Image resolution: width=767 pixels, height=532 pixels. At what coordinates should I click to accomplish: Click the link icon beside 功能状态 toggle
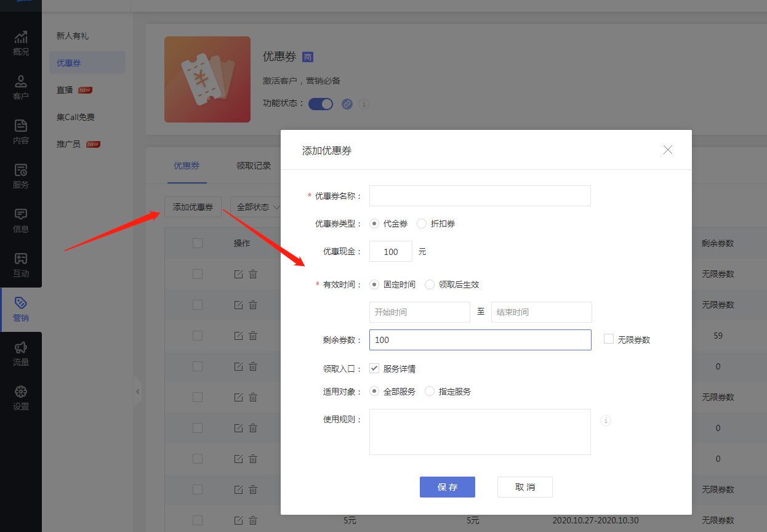[x=347, y=104]
